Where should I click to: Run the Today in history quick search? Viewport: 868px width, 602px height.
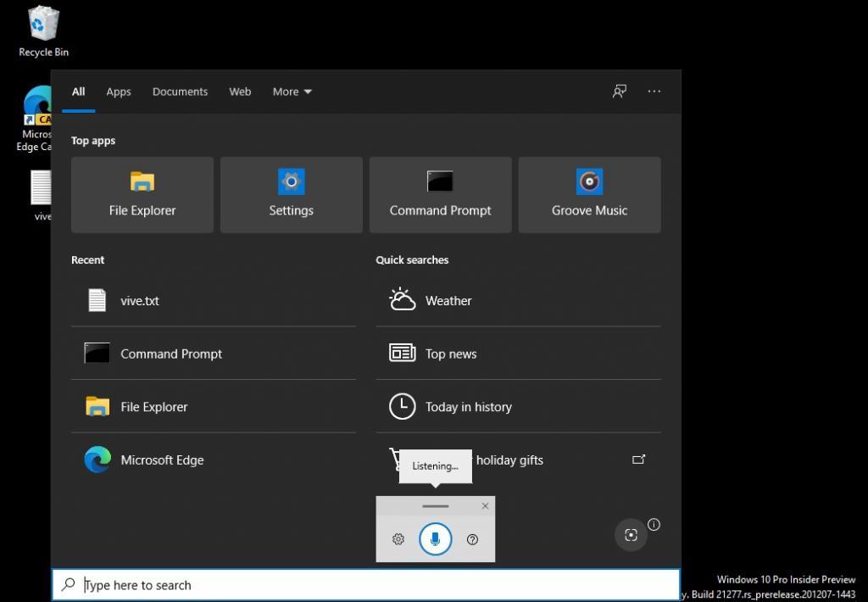pos(518,406)
